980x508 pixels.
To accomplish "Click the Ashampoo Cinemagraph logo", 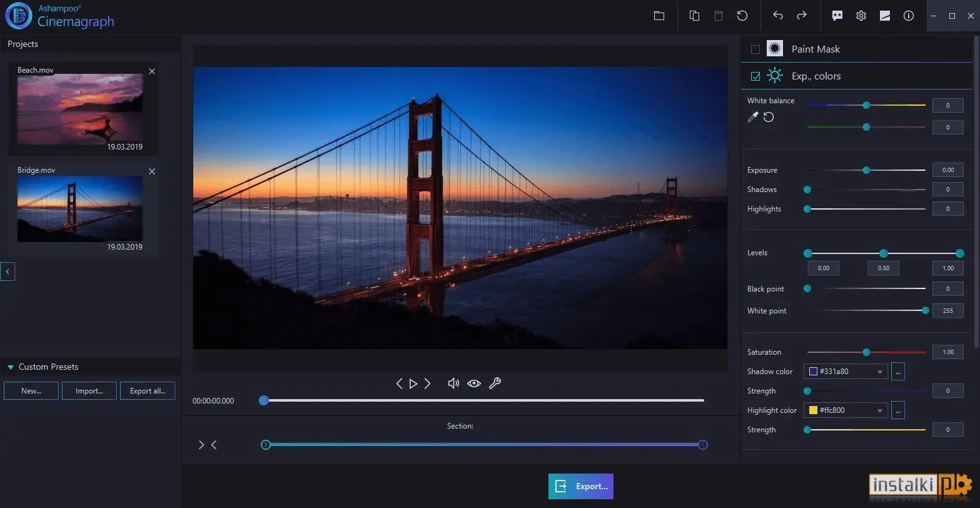I will (x=60, y=16).
